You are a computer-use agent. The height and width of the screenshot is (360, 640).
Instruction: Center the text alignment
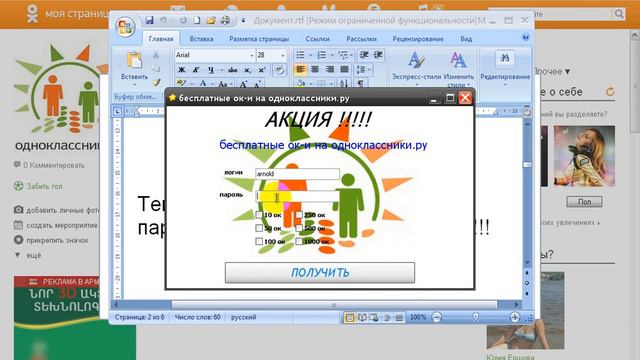[x=315, y=69]
